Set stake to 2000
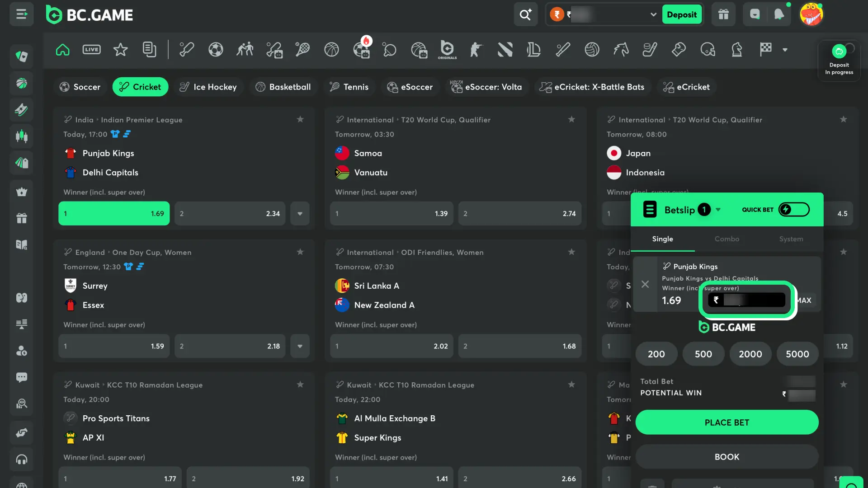868x488 pixels. pos(750,354)
